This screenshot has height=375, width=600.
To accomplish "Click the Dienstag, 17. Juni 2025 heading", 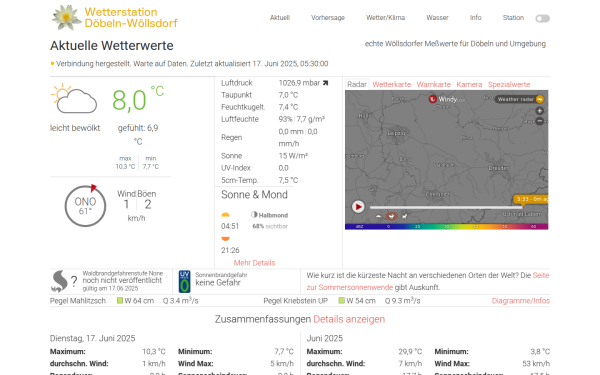I will (93, 338).
